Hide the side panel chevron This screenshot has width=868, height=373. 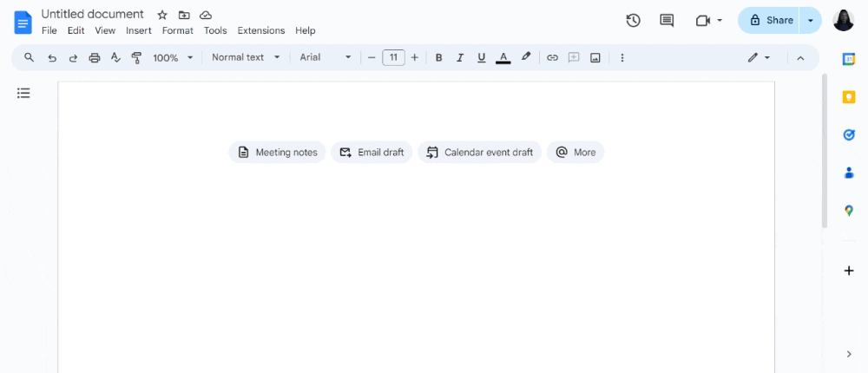point(849,354)
